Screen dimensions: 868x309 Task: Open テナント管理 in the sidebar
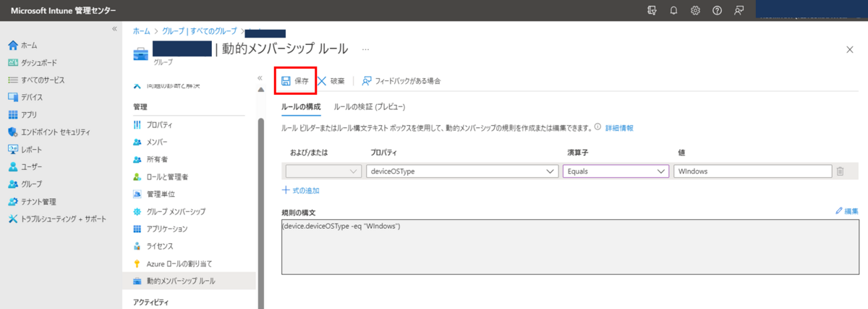click(x=32, y=201)
